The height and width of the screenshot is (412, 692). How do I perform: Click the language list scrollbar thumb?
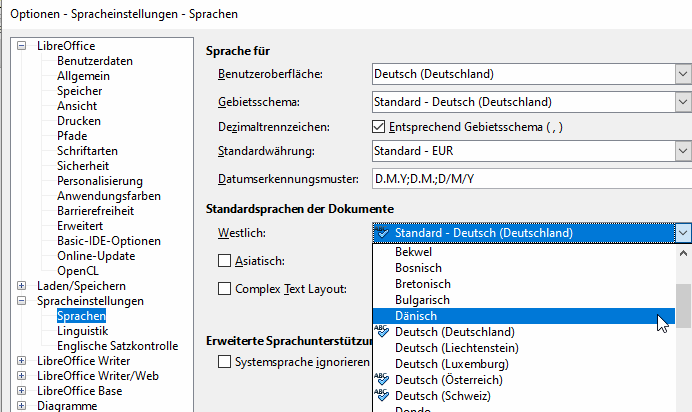(x=683, y=306)
